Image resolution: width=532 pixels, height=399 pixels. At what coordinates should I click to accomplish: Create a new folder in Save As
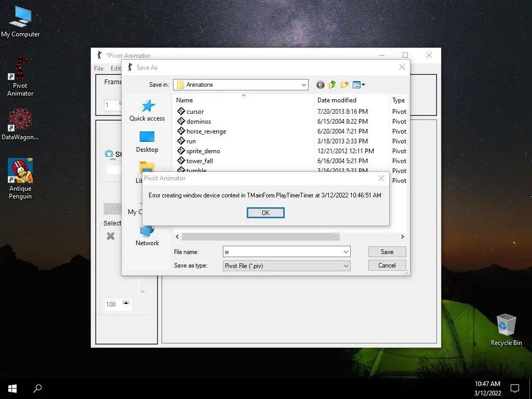tap(344, 85)
